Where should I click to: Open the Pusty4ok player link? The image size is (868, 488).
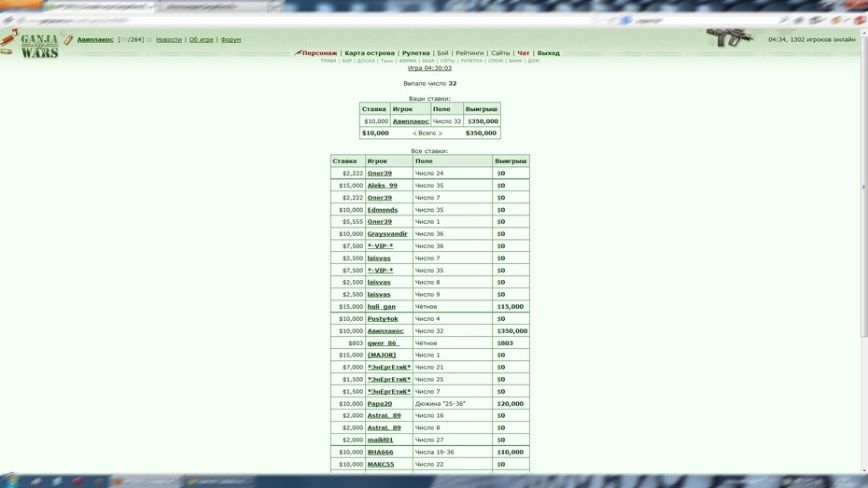tap(383, 319)
